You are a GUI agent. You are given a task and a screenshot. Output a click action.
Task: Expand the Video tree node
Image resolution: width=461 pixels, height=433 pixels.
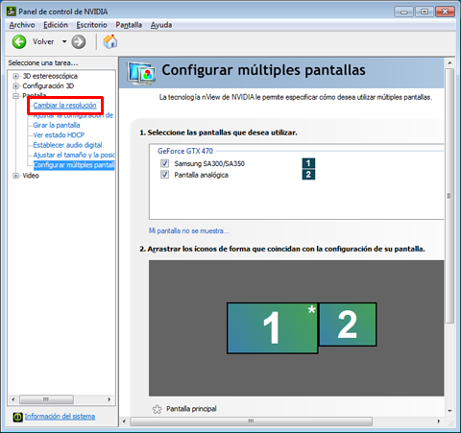tap(16, 176)
